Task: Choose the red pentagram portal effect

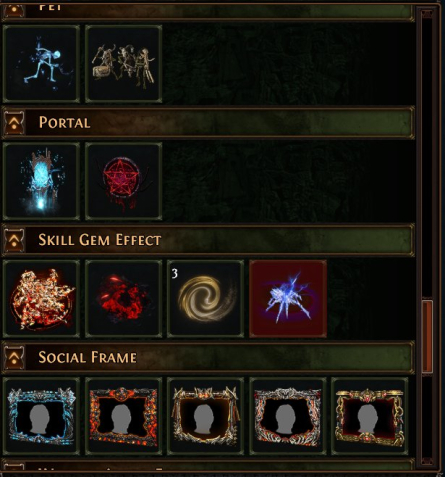Action: click(x=123, y=181)
